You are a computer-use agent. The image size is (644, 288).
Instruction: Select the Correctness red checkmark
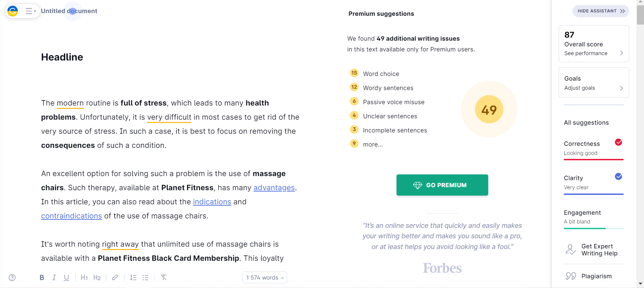tap(618, 142)
